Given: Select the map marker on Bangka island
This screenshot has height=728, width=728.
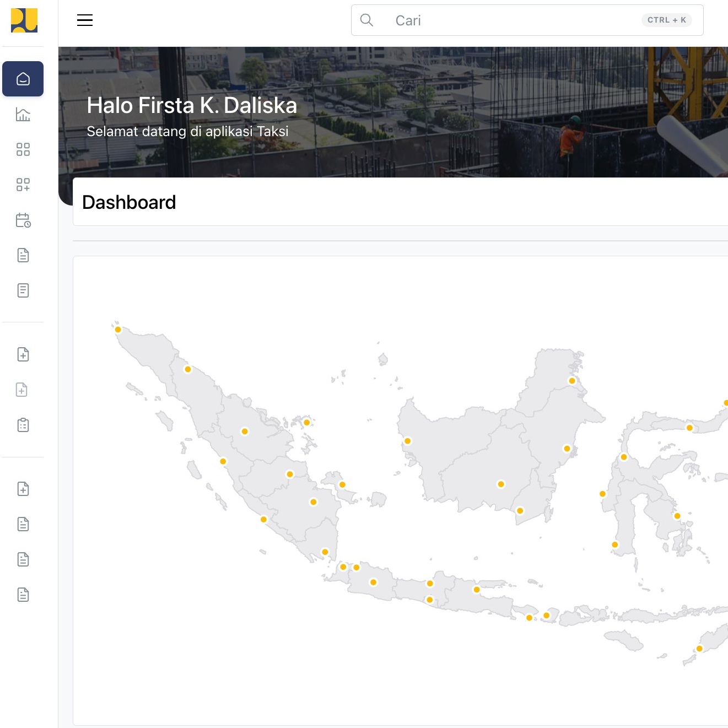Looking at the screenshot, I should point(342,485).
